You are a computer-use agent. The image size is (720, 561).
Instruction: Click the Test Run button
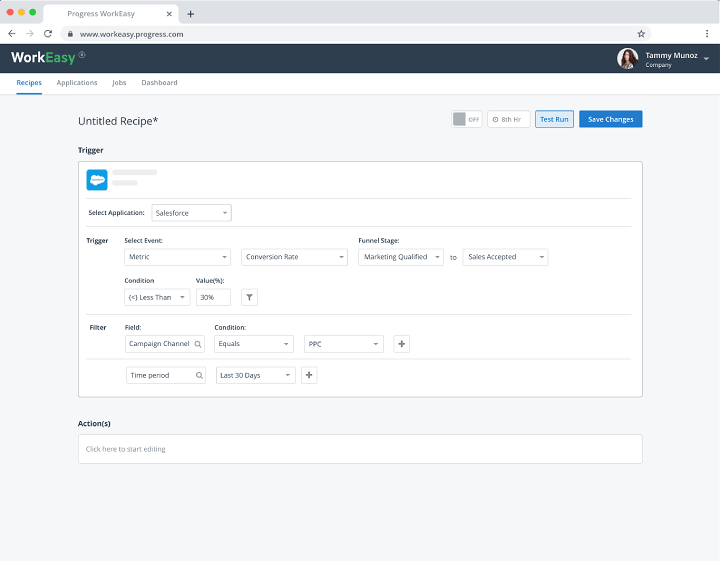coord(554,119)
